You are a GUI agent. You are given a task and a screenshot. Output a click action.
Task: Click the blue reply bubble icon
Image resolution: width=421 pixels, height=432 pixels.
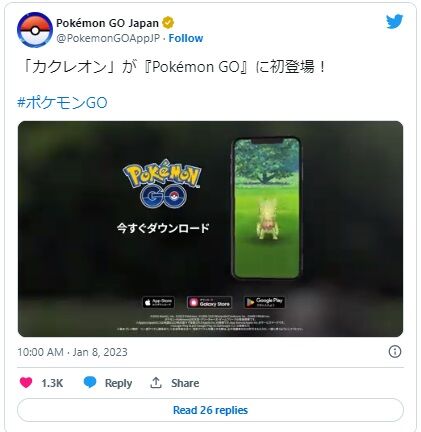tap(90, 382)
